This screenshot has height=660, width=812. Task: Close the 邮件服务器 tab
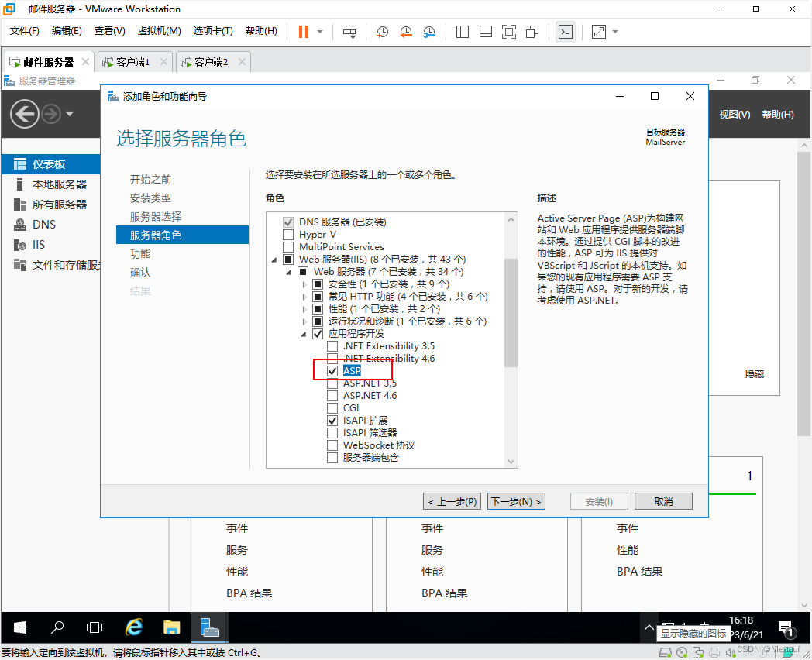tap(85, 62)
